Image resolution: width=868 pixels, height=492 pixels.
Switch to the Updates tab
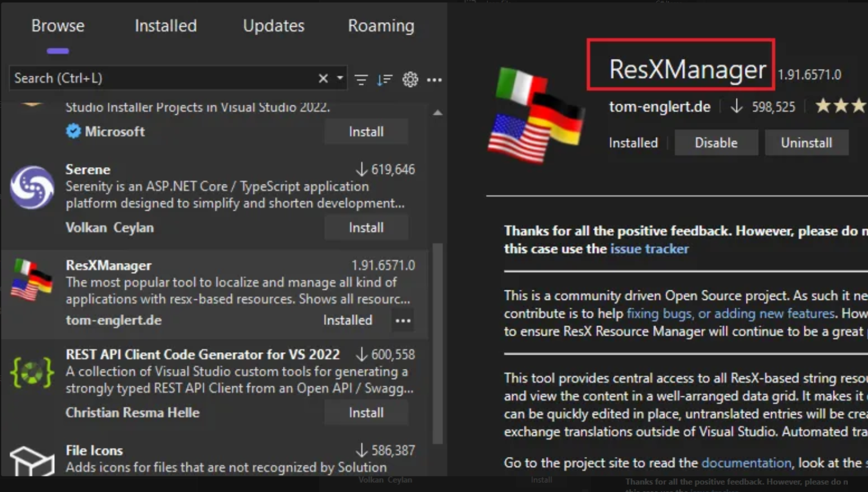(x=273, y=26)
